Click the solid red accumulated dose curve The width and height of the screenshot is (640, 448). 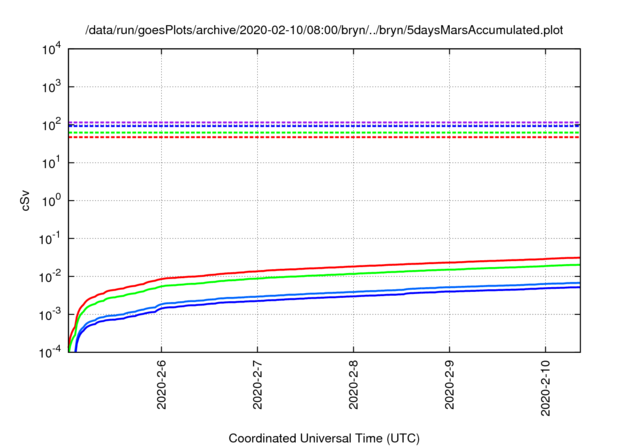pyautogui.click(x=353, y=266)
